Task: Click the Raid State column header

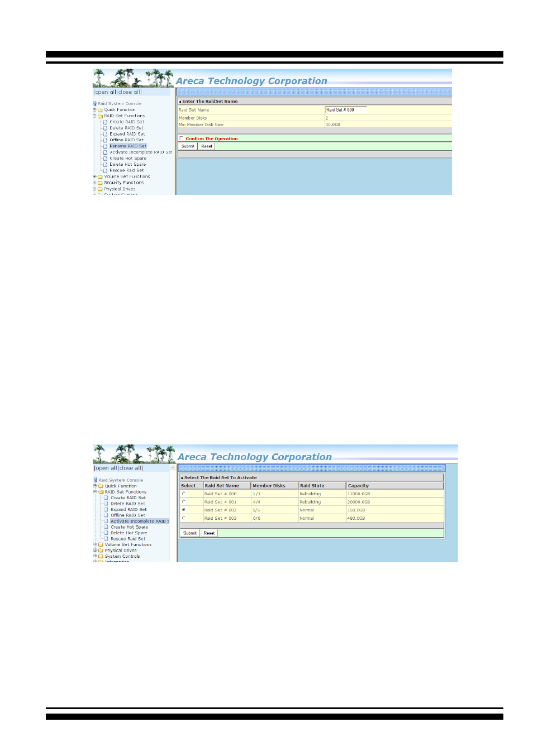Action: point(322,486)
